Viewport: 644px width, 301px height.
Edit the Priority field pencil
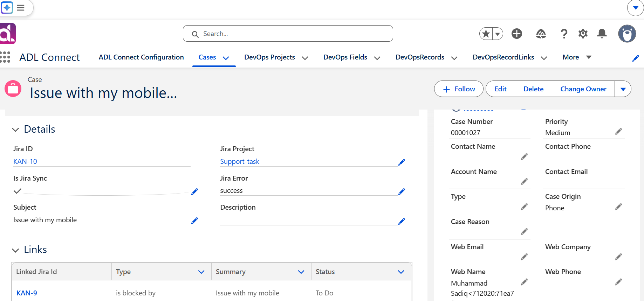pos(619,131)
